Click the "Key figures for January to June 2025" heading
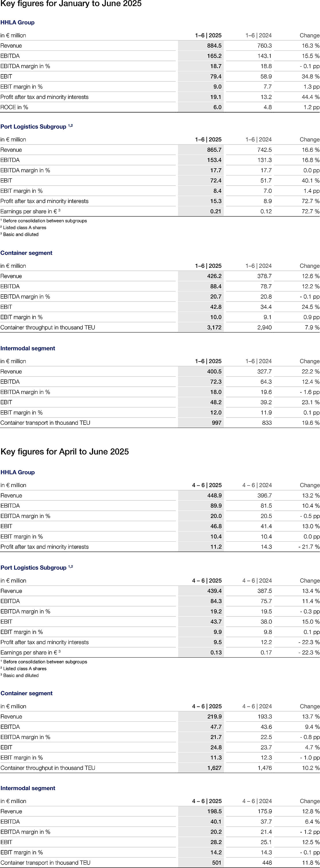The width and height of the screenshot is (320, 868). 71,4
